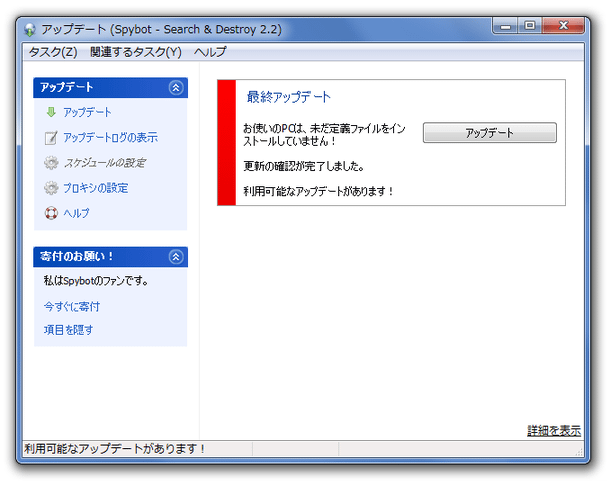Collapse the 寄付のお願い panel
This screenshot has width=610, height=486.
[x=176, y=257]
